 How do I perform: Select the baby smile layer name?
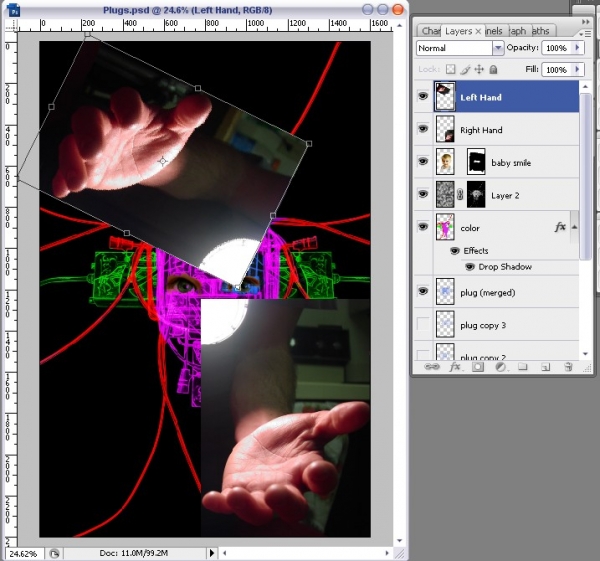coord(511,163)
